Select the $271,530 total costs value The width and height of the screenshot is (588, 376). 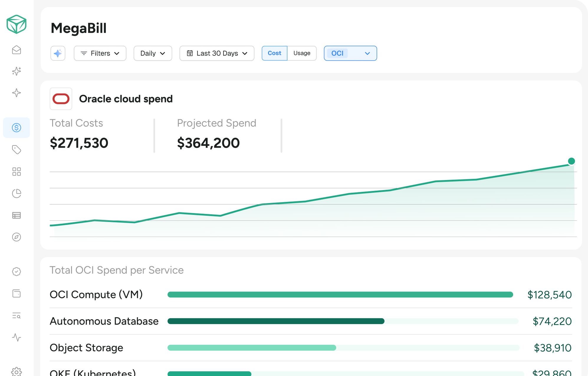point(79,143)
